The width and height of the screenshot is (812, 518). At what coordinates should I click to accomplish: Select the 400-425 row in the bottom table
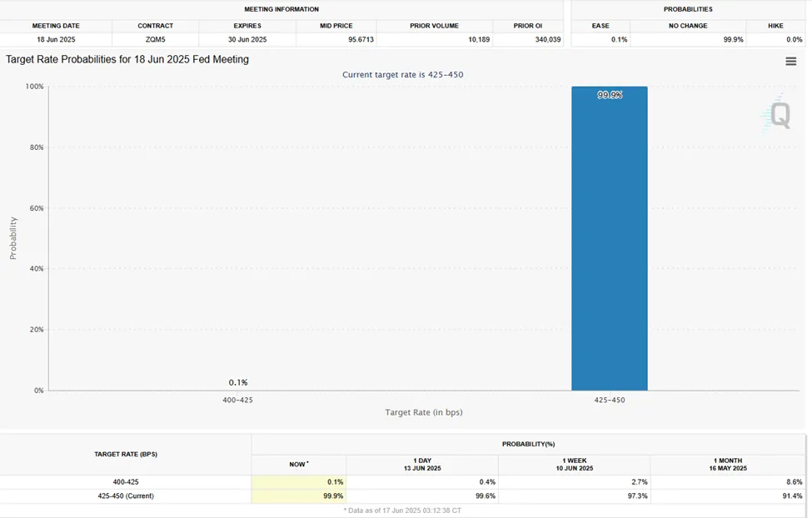pyautogui.click(x=403, y=482)
